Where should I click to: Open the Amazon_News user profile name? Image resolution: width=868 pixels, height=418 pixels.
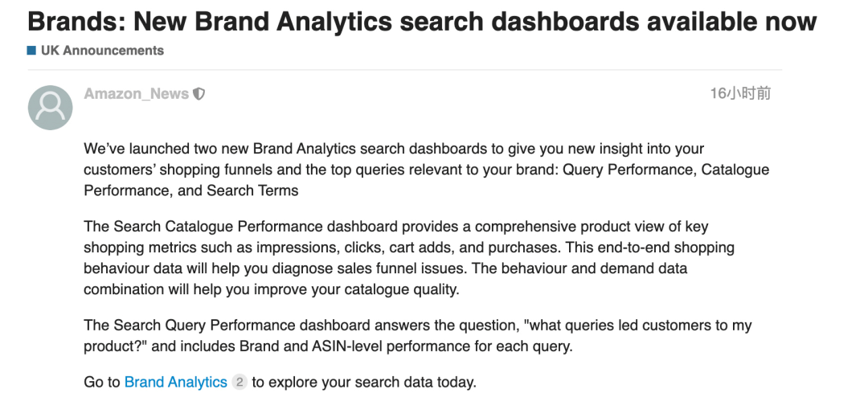(x=136, y=94)
